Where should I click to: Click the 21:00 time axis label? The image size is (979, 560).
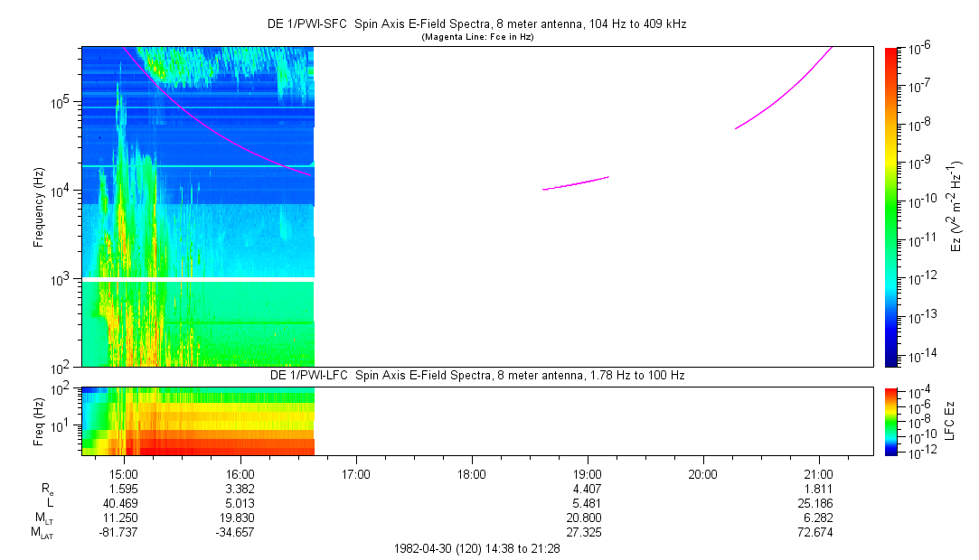[x=818, y=473]
